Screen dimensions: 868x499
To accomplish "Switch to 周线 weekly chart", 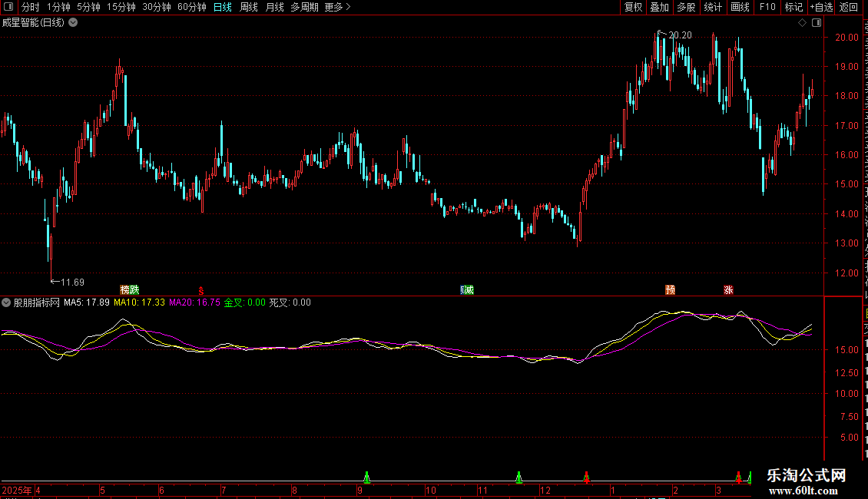I will 249,7.
